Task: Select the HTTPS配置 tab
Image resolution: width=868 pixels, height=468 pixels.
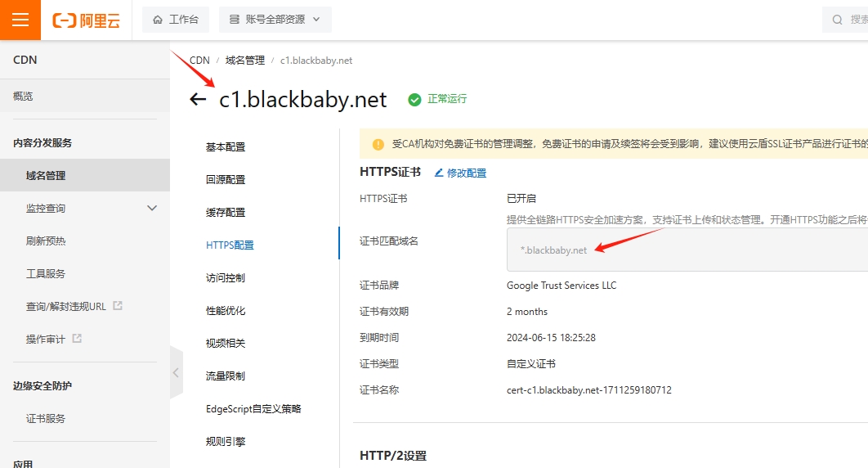Action: [230, 245]
